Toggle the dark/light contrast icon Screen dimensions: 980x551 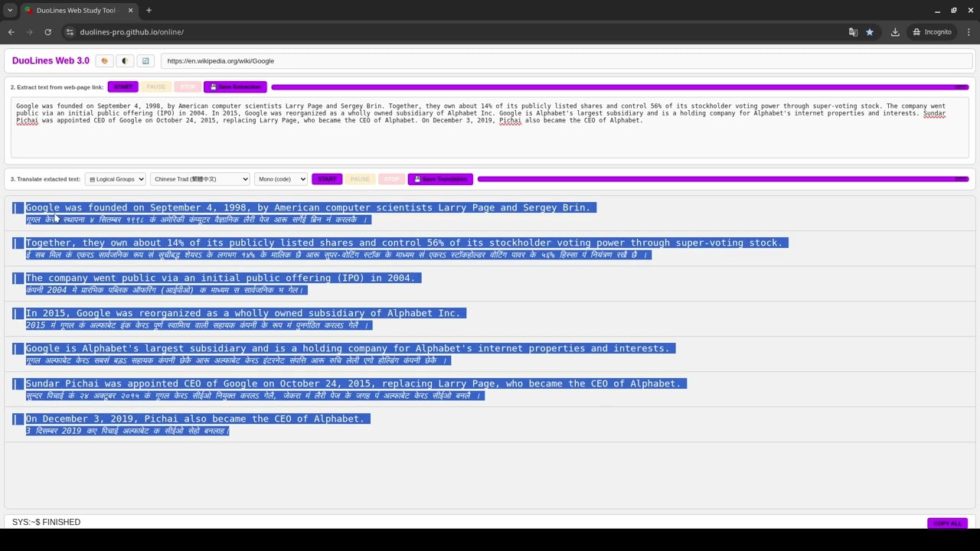(125, 61)
